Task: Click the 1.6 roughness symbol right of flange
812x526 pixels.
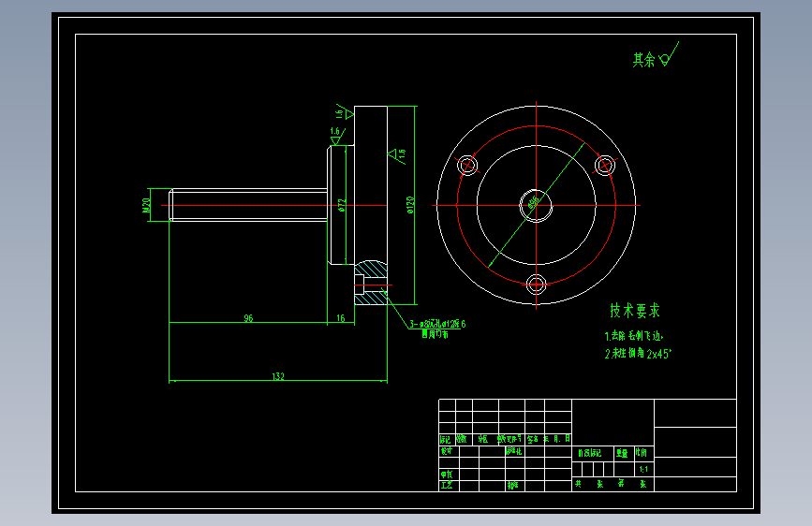Action: [398, 156]
